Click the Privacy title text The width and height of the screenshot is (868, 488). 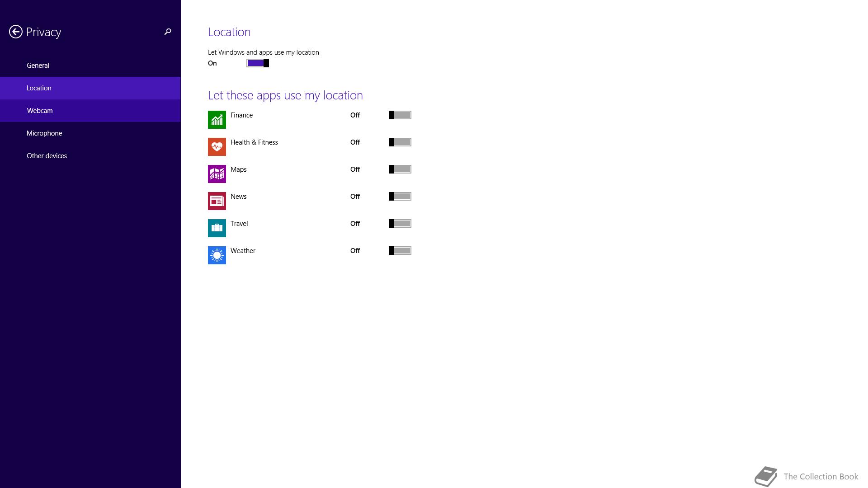(x=43, y=32)
